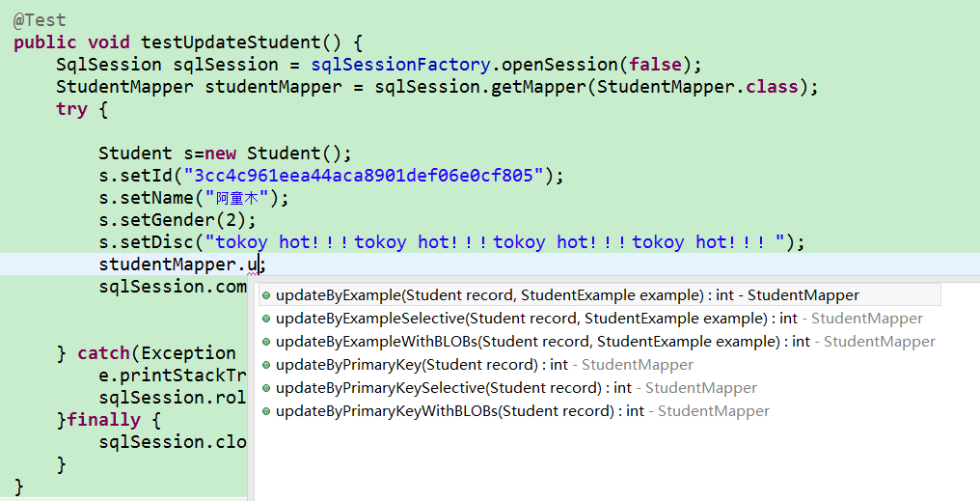Pick updateByPrimaryKeyWithBLOBs from the autocomplete list
Image resolution: width=980 pixels, height=501 pixels.
(x=522, y=411)
